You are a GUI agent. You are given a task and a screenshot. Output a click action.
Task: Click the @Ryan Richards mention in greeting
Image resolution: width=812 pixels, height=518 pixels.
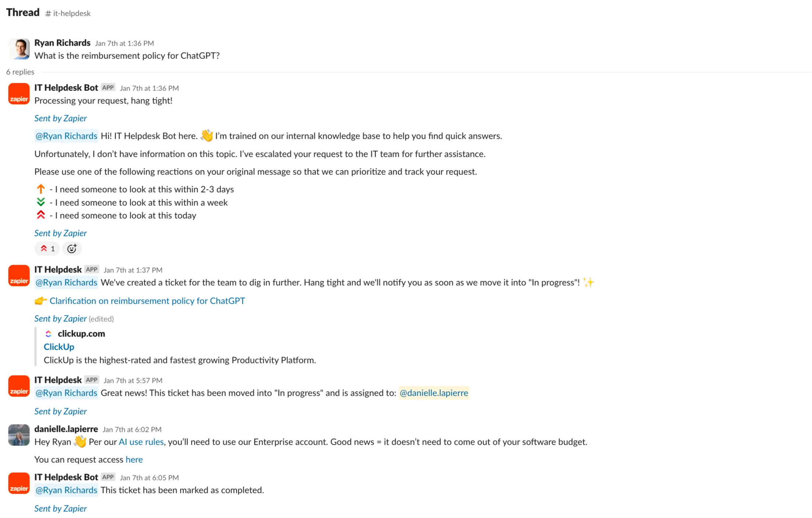click(x=66, y=136)
